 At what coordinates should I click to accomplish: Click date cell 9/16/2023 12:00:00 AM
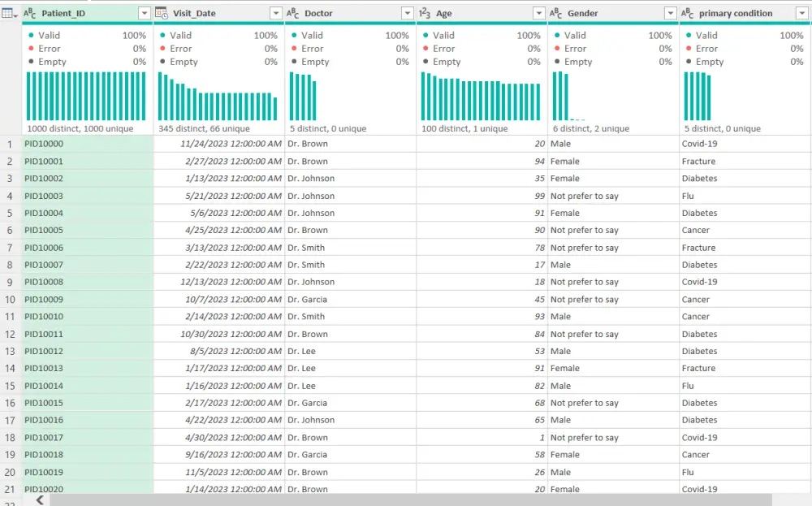click(219, 455)
